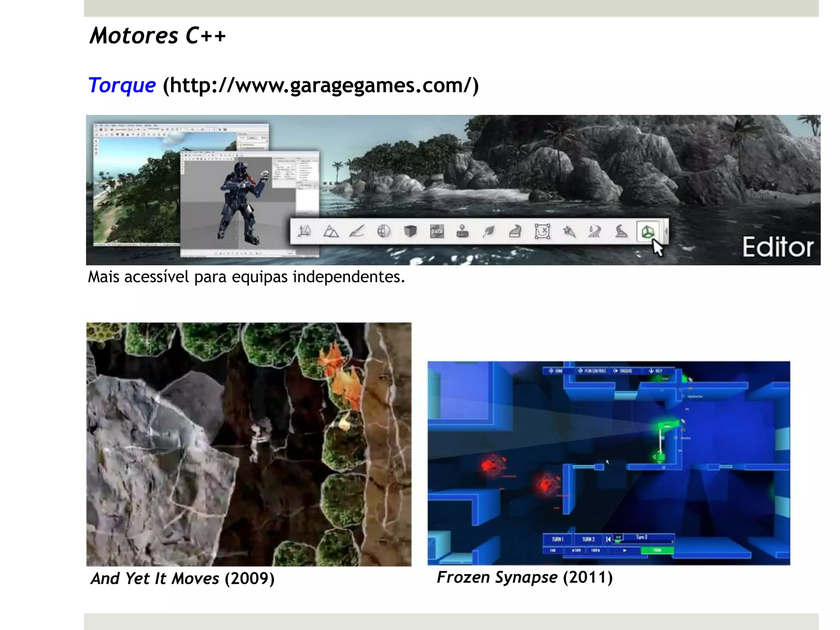Image resolution: width=840 pixels, height=630 pixels.
Task: Click the 'Motores C++' slide title
Action: click(x=157, y=35)
